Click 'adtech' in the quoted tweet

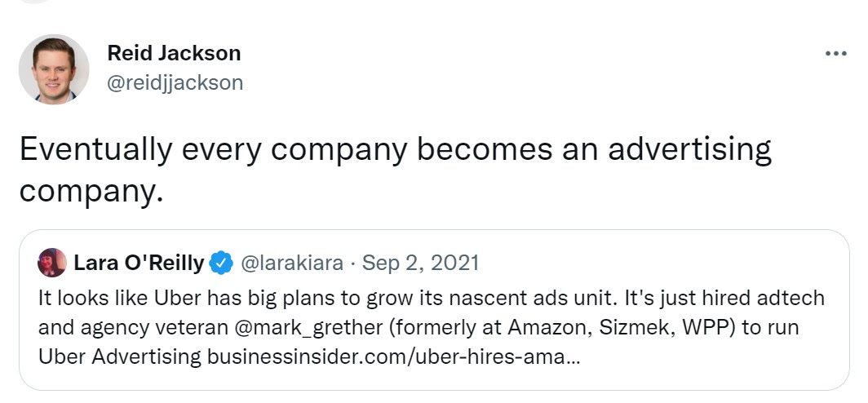pyautogui.click(x=796, y=299)
